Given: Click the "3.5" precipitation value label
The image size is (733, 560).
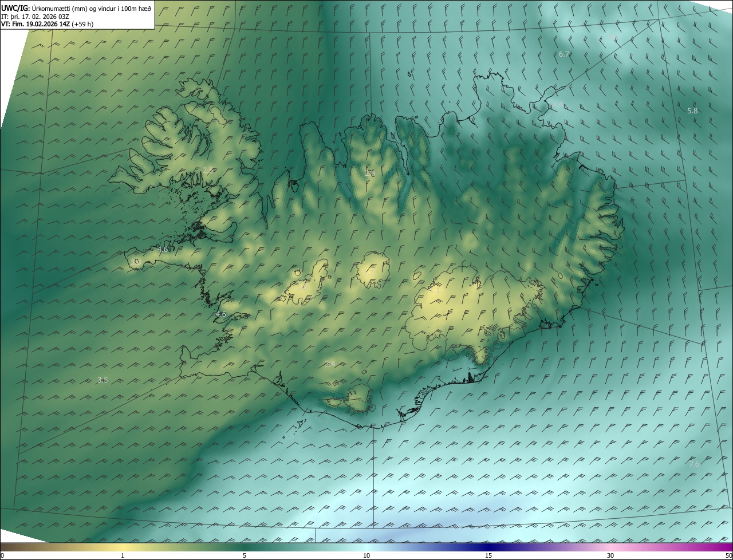Looking at the screenshot, I should tap(103, 380).
